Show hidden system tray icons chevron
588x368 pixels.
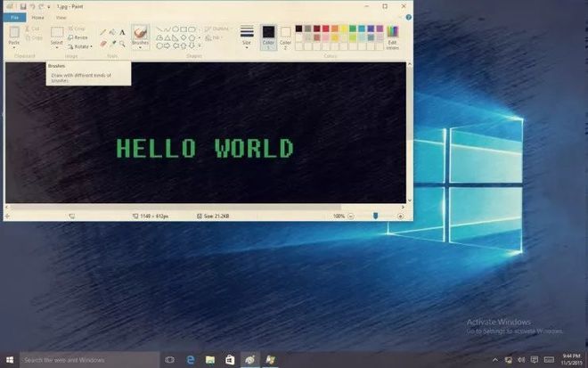coord(495,360)
